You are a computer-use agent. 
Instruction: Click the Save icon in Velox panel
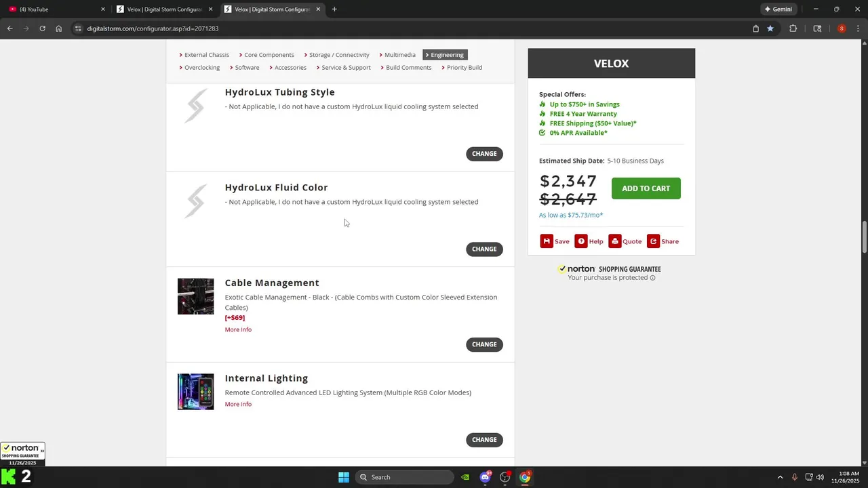tap(547, 241)
